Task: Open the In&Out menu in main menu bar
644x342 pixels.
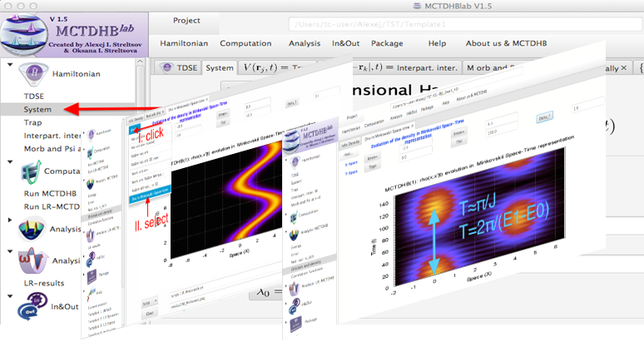Action: point(346,43)
